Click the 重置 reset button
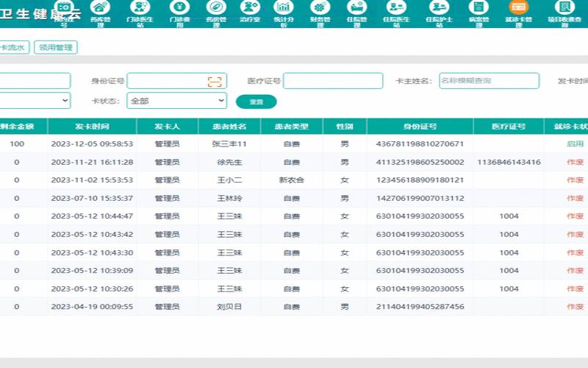Image resolution: width=588 pixels, height=368 pixels. click(x=256, y=102)
